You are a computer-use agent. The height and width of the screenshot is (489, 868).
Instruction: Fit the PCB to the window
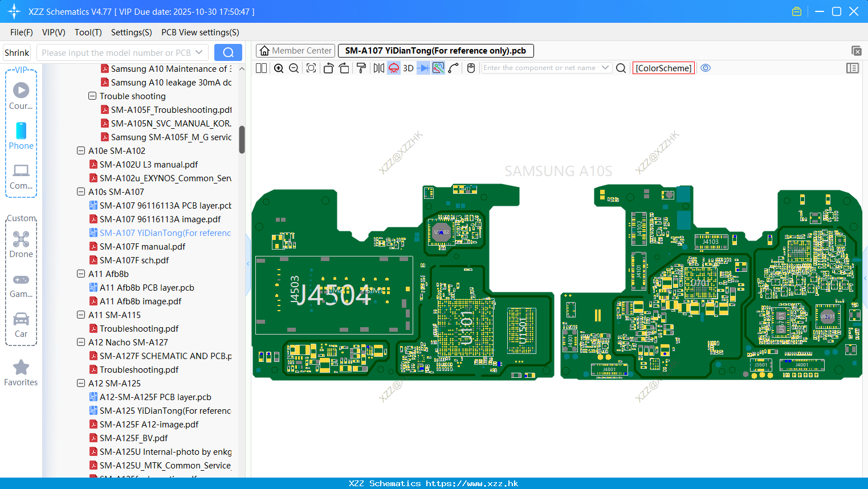pos(311,68)
